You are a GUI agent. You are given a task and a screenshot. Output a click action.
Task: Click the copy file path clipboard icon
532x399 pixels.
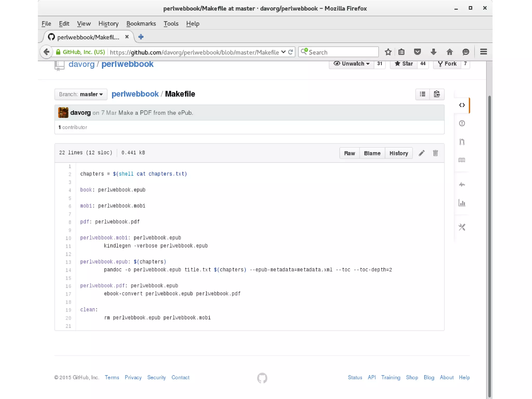point(437,94)
